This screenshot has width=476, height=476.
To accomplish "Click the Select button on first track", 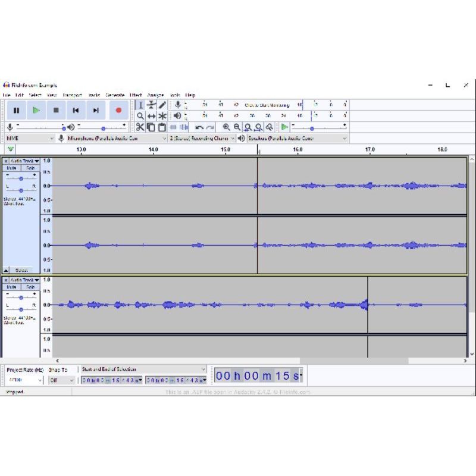I will point(21,270).
